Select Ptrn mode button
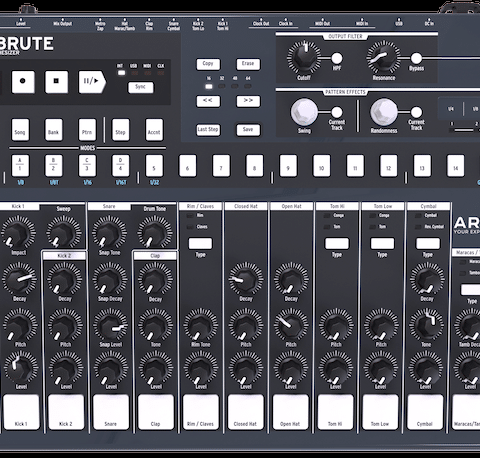 coord(87,130)
